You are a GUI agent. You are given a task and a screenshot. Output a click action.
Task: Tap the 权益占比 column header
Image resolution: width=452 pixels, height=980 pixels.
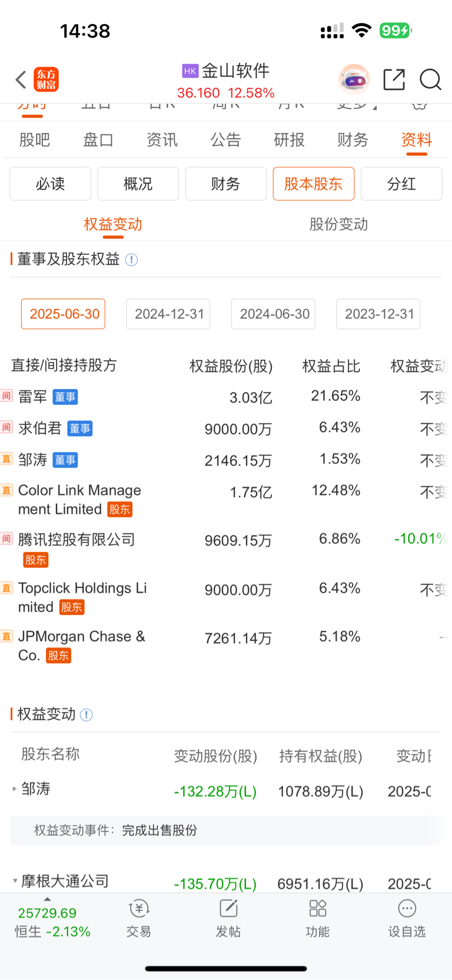331,366
